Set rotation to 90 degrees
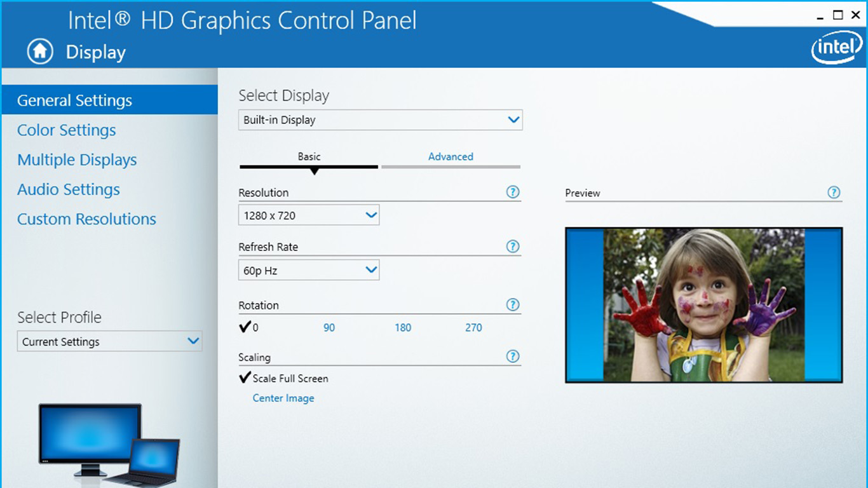 [x=329, y=328]
